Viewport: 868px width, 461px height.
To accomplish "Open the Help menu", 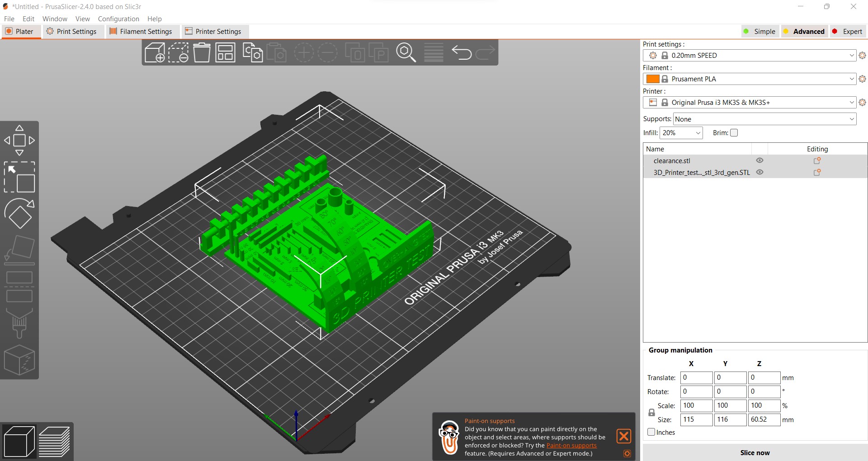I will click(x=155, y=19).
